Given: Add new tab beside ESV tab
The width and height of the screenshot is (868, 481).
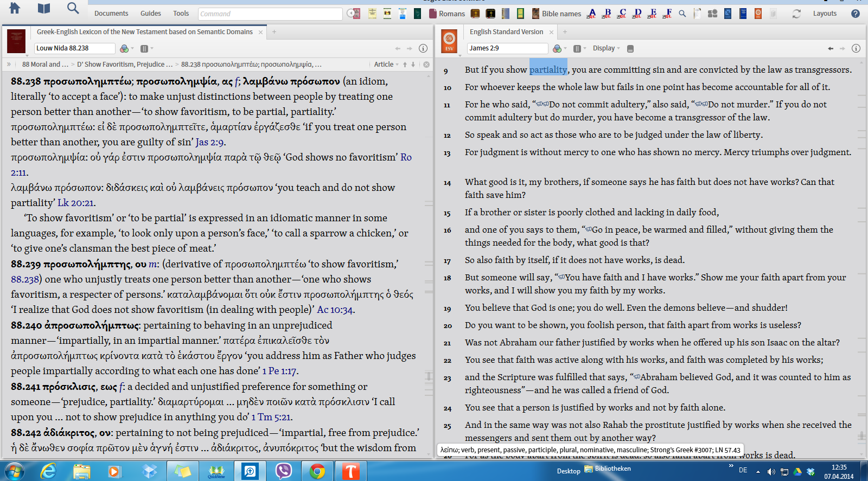Looking at the screenshot, I should coord(565,32).
